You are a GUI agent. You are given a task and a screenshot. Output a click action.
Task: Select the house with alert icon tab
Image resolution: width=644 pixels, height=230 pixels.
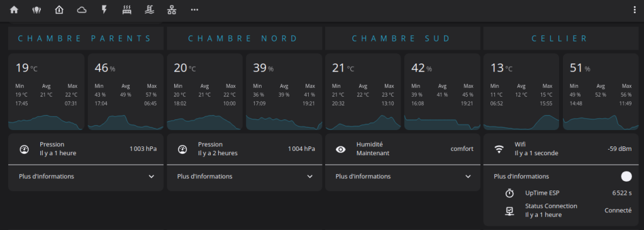[x=59, y=10]
